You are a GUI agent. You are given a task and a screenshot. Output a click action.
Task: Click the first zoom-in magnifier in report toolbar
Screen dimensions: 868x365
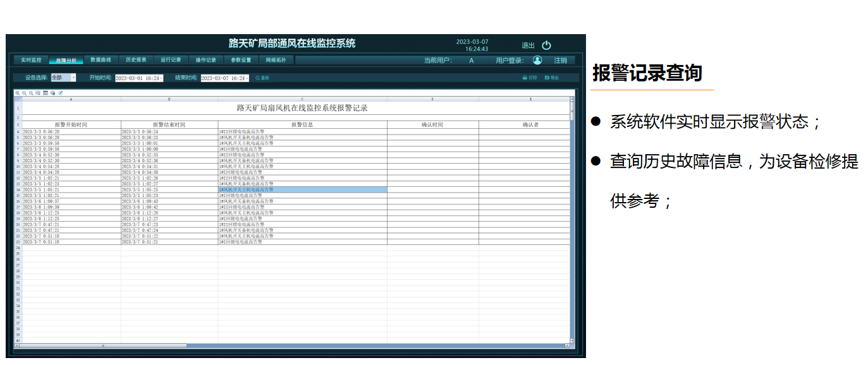[18, 93]
